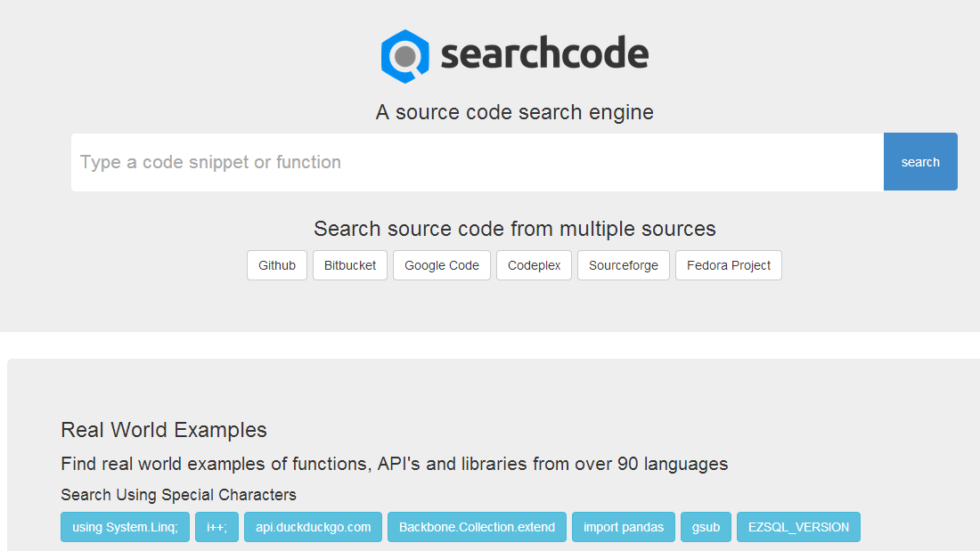Viewport: 980px width, 551px height.
Task: Toggle the Codeplex source filter
Action: pyautogui.click(x=534, y=265)
